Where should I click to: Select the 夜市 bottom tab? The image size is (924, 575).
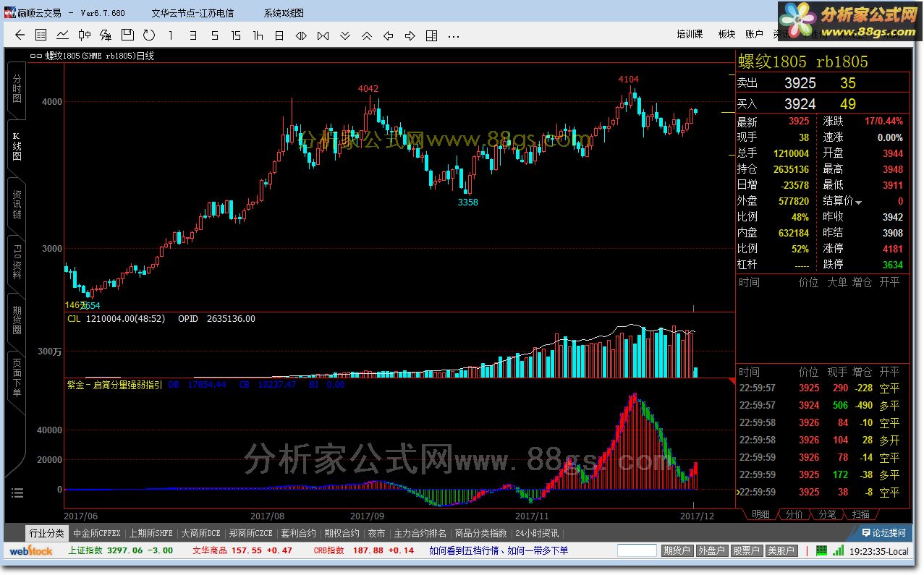tap(376, 533)
